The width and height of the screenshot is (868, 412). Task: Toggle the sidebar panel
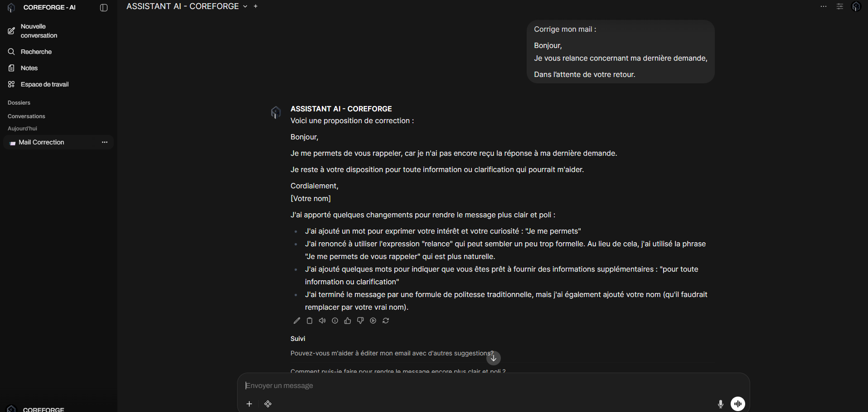coord(104,8)
